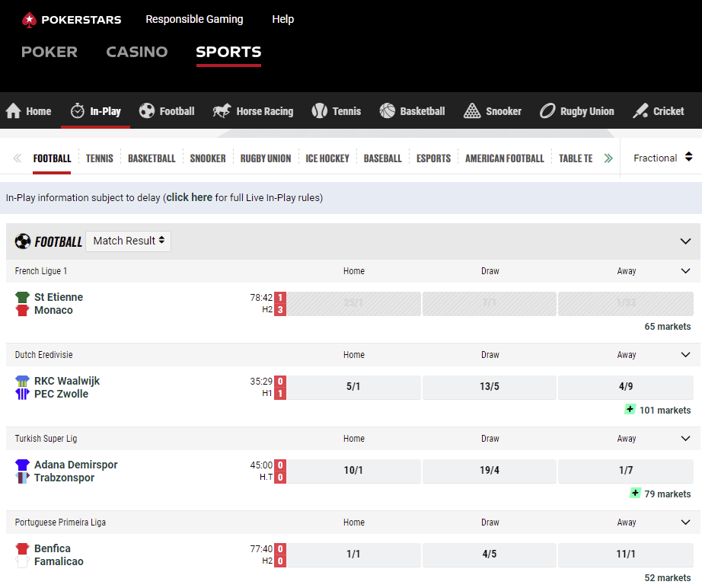Click the PokerStars red spade logo

point(29,20)
